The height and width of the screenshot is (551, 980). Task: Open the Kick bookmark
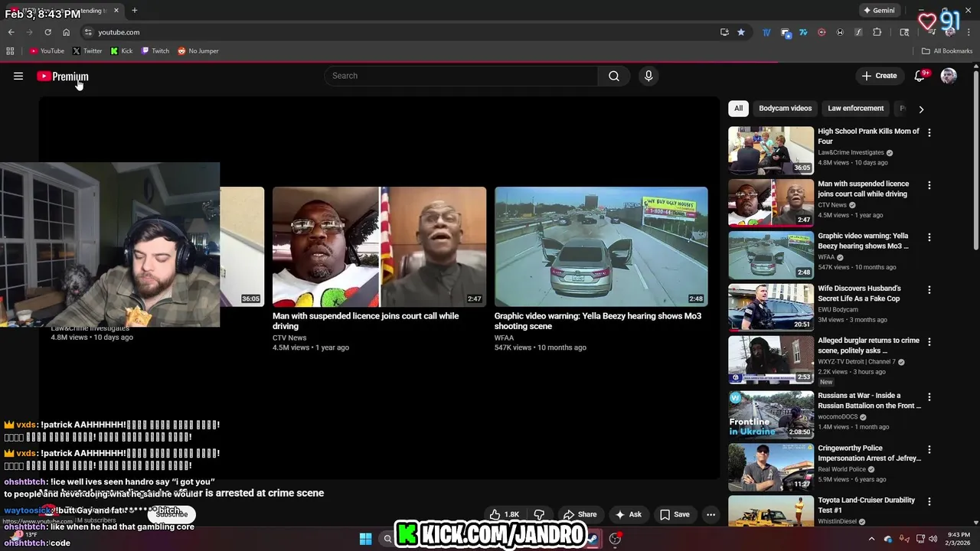(122, 51)
